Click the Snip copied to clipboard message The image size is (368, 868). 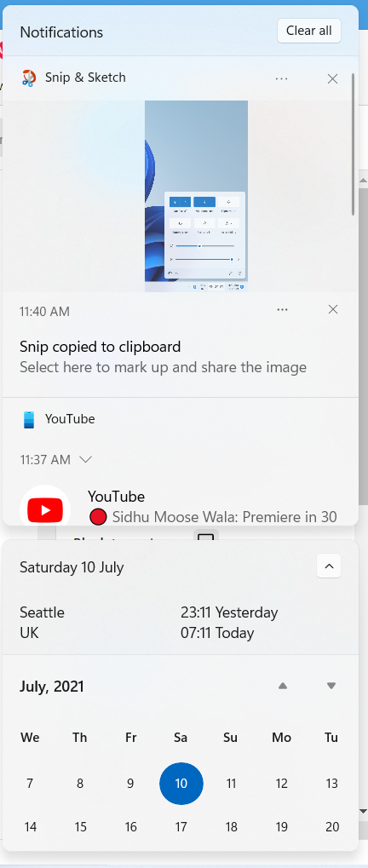click(x=101, y=347)
